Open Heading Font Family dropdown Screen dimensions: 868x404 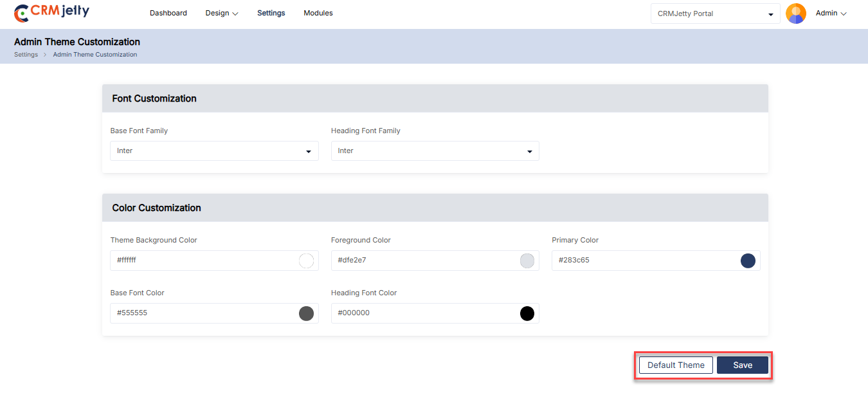[435, 151]
